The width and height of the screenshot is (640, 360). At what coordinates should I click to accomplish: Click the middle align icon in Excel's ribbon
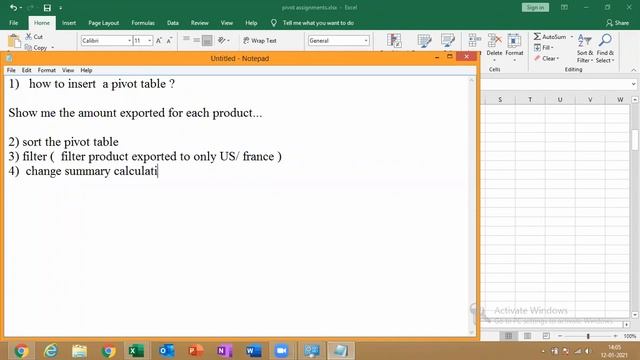coord(196,40)
